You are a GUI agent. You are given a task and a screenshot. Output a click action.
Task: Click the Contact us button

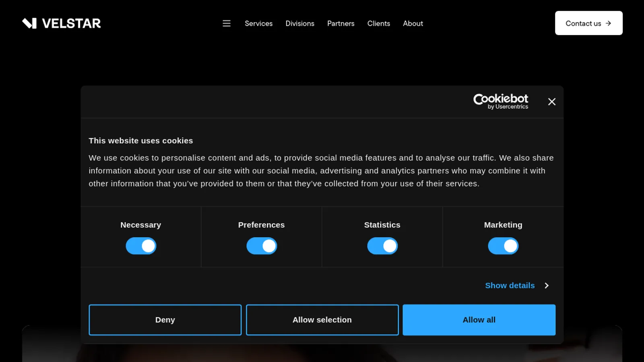coord(589,23)
